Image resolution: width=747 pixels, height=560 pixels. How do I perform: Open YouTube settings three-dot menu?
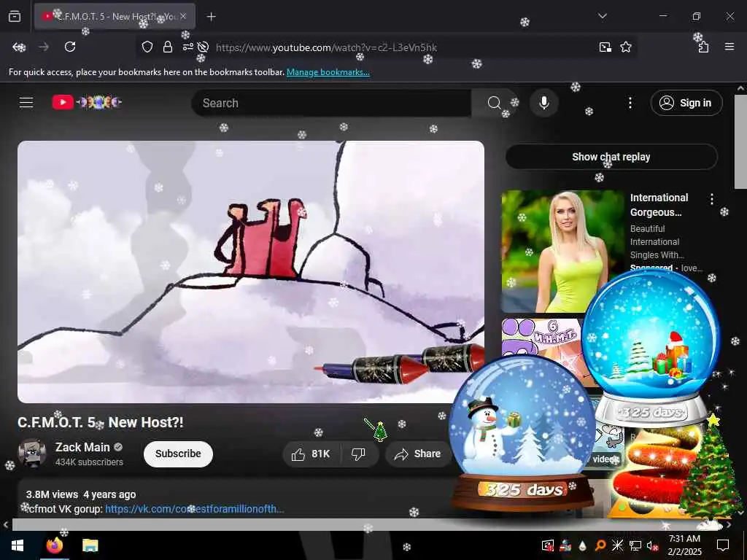(630, 103)
